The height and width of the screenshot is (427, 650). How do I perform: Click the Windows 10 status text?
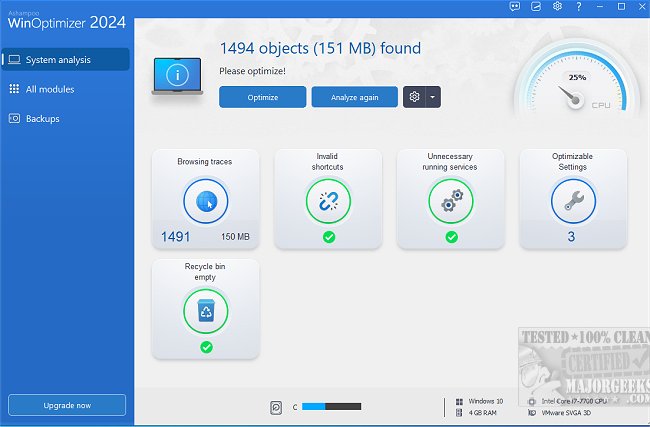485,401
